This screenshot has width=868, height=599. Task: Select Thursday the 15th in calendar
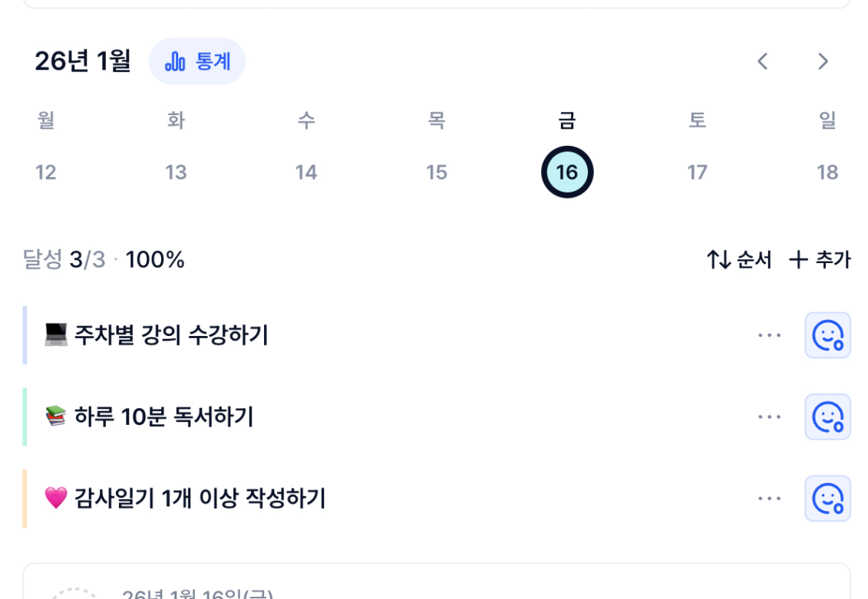point(437,172)
